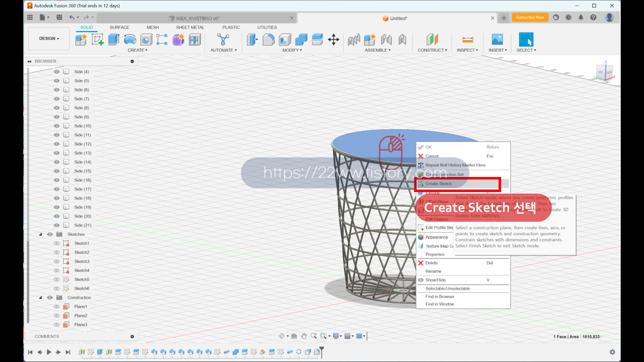Viewport: 644px width, 362px height.
Task: Open the timeline settings gear
Action: [612, 352]
